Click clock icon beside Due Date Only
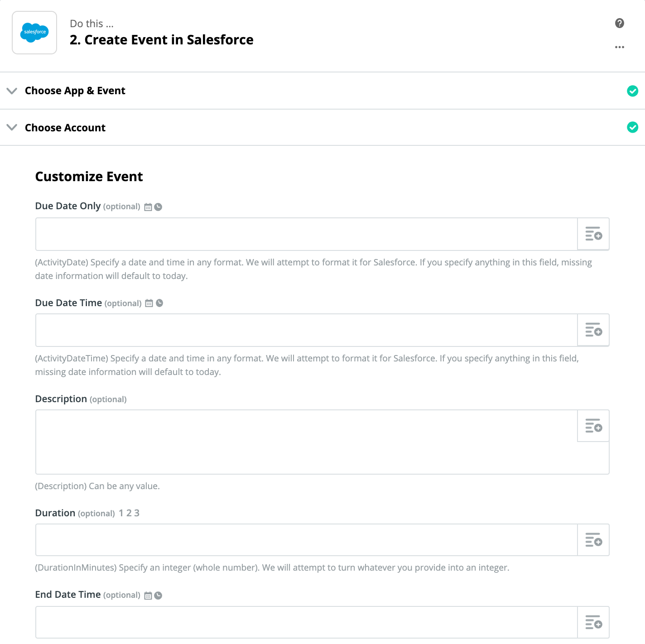 (x=158, y=207)
